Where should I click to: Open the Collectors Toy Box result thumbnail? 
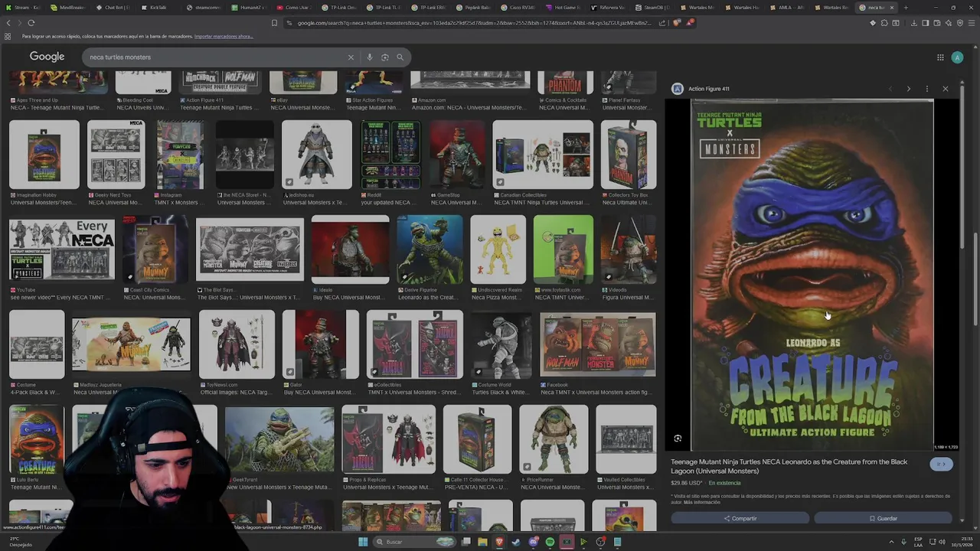(x=629, y=155)
